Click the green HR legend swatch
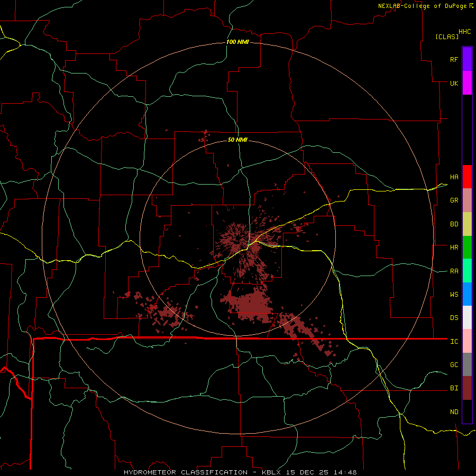This screenshot has width=476, height=476. (x=467, y=248)
